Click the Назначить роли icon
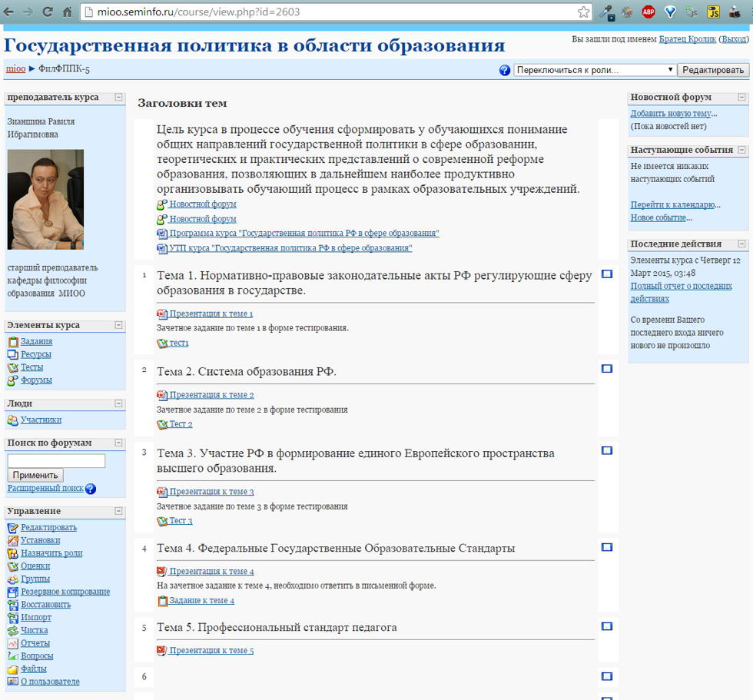 click(x=13, y=553)
